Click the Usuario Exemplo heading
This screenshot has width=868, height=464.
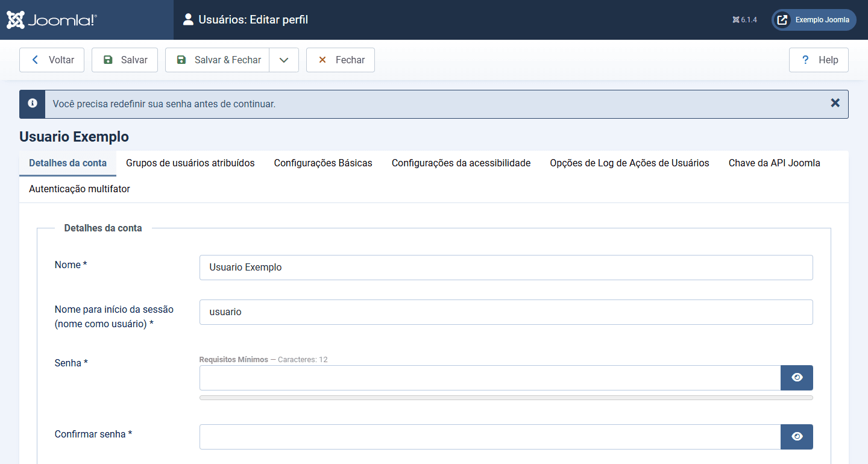74,137
